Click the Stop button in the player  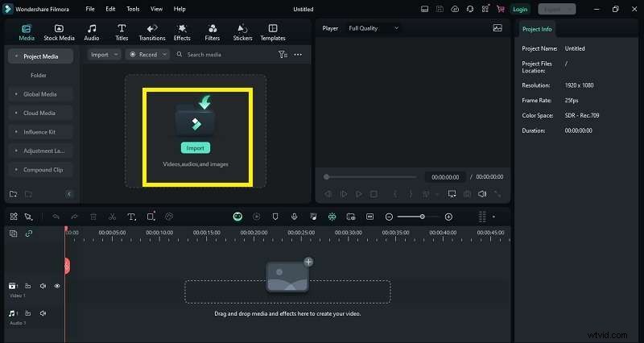(x=374, y=194)
